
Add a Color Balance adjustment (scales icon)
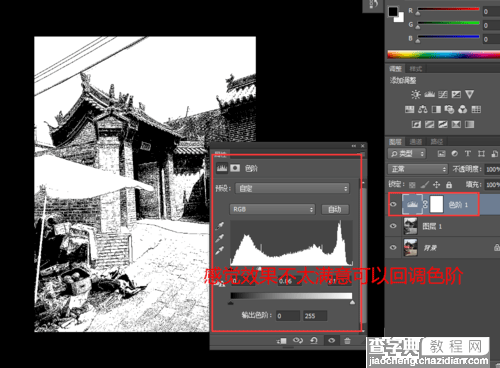[423, 109]
